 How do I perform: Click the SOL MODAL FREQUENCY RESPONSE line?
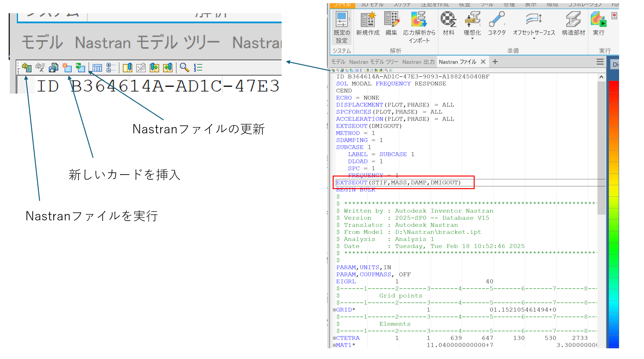391,84
